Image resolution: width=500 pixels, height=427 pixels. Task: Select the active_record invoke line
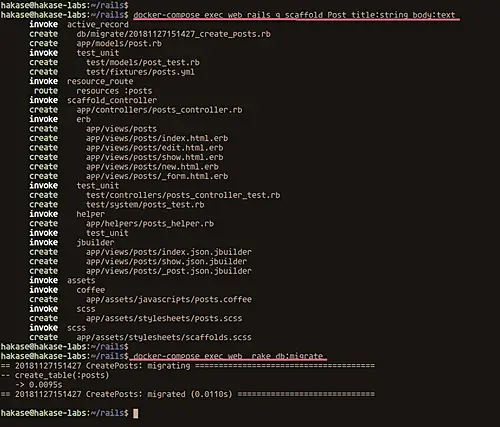coord(79,25)
